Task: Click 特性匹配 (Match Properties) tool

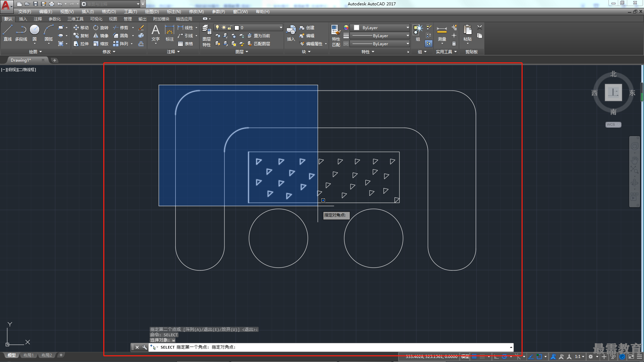Action: click(336, 36)
